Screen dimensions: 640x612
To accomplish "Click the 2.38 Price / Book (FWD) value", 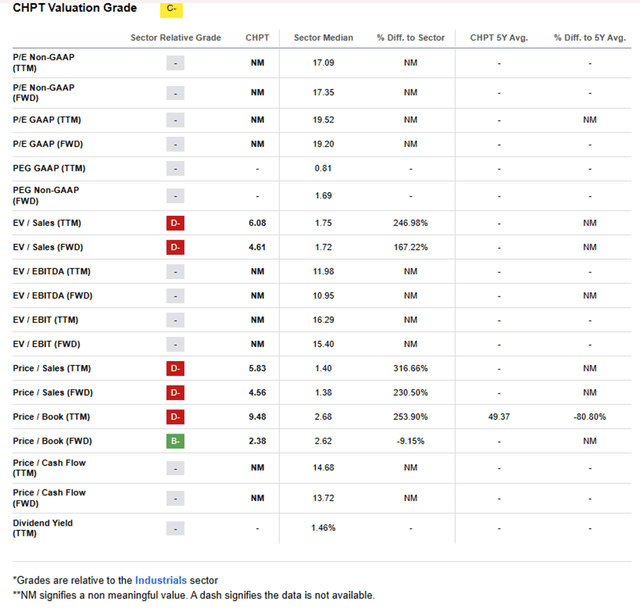I will 257,441.
